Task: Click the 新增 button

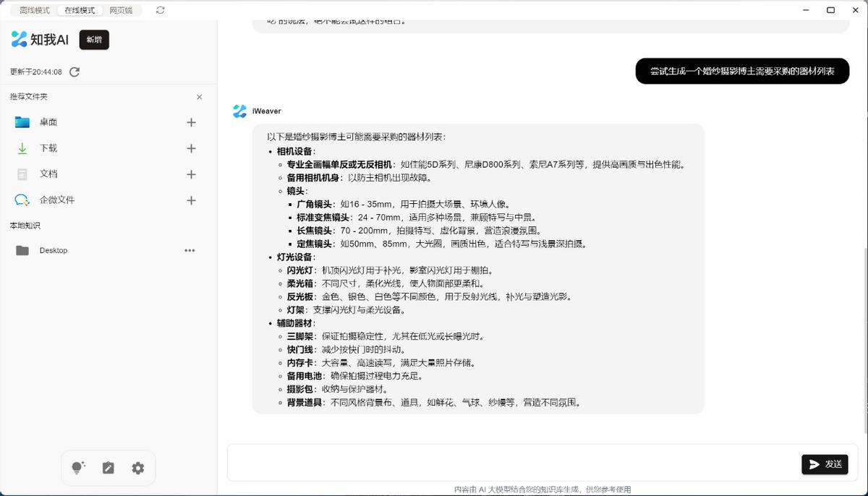Action: pyautogui.click(x=94, y=40)
